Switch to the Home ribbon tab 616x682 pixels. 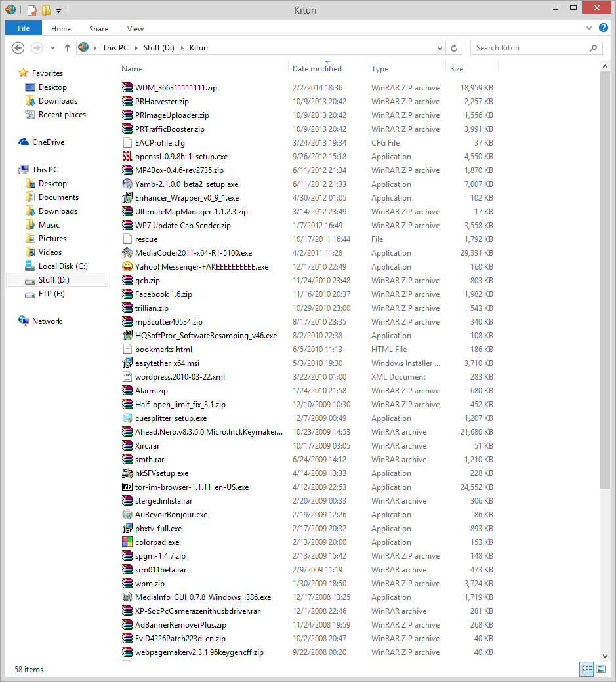point(61,29)
